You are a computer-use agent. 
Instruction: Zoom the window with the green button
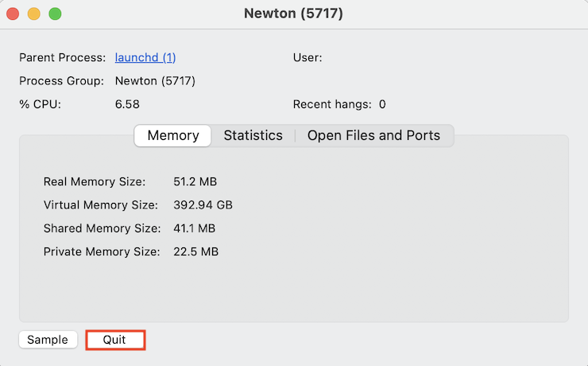click(55, 14)
